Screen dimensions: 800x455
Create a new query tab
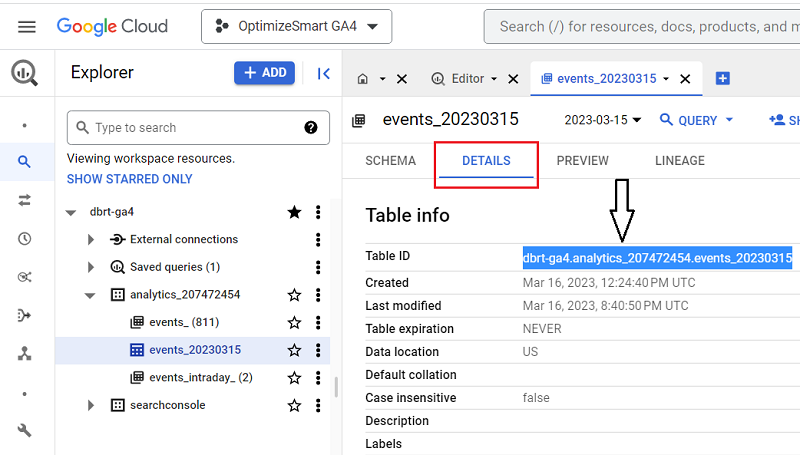pos(722,79)
